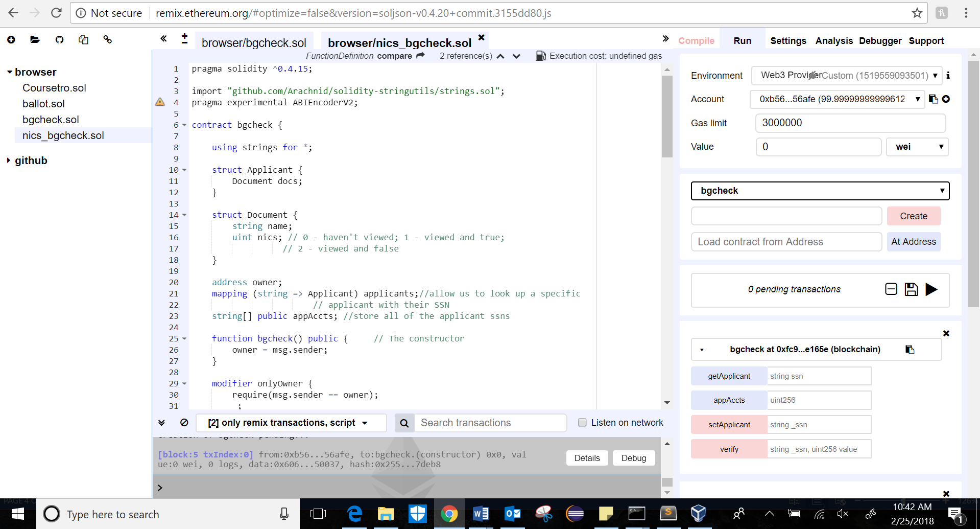Click the create new file plus icon
The height and width of the screenshot is (529, 980).
click(11, 39)
